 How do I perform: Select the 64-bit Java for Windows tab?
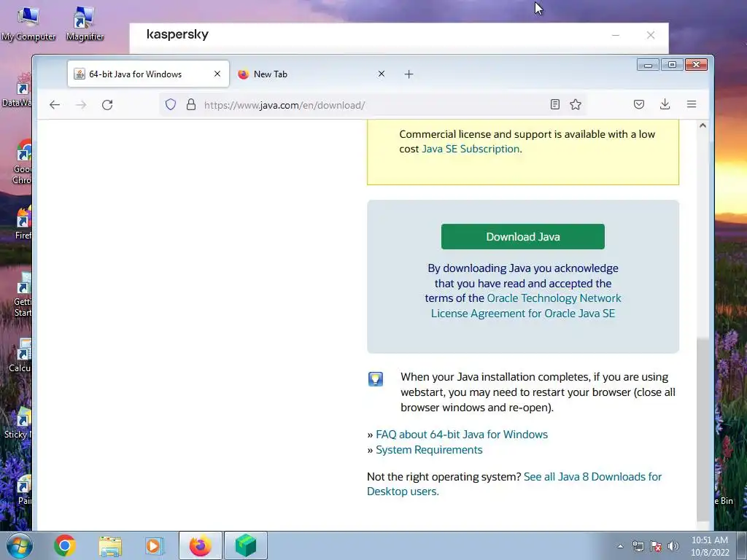click(x=148, y=74)
